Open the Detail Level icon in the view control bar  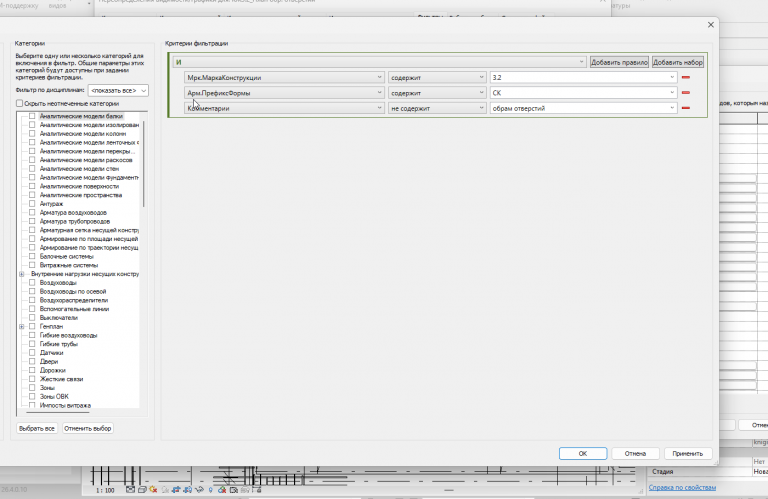[x=130, y=490]
